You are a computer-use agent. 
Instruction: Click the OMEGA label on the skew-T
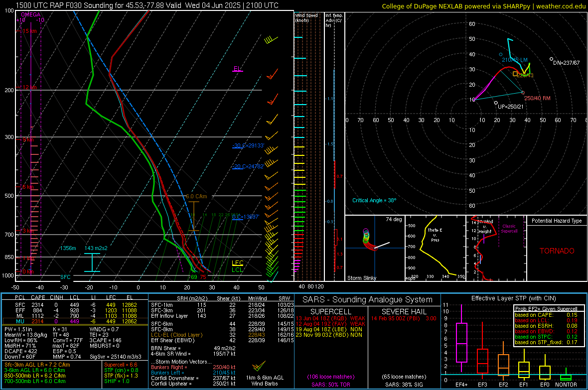tap(31, 14)
